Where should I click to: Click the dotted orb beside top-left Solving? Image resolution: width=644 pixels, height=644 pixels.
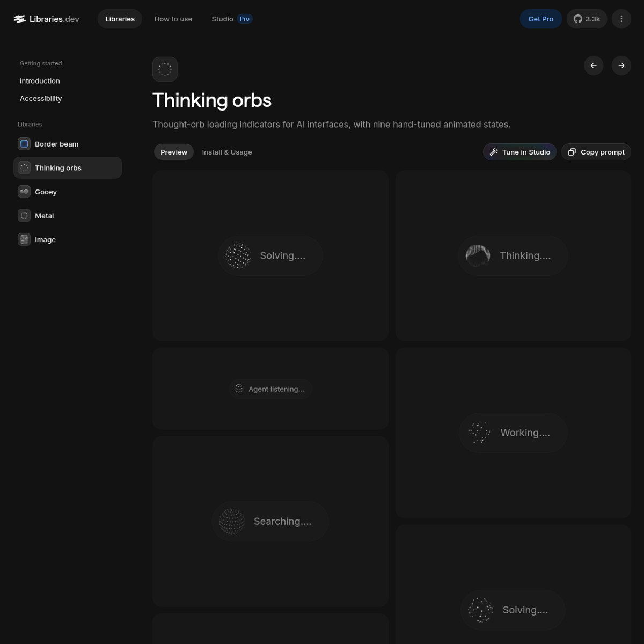[238, 255]
